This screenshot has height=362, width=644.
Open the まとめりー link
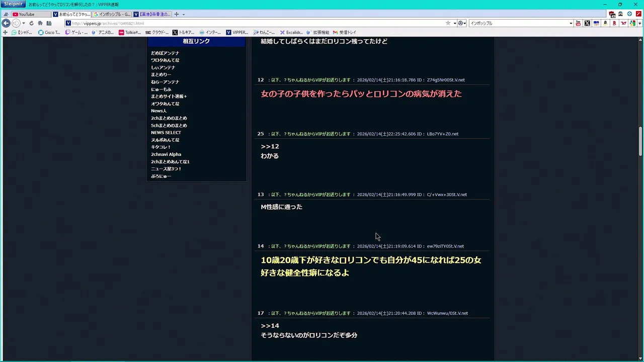point(161,74)
